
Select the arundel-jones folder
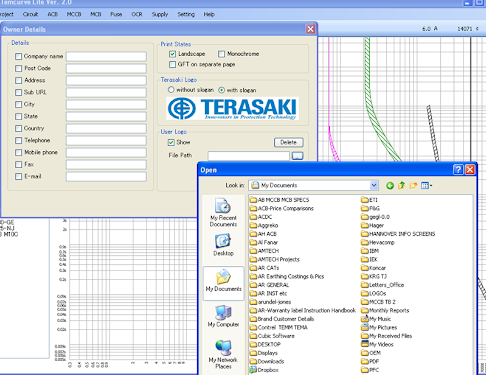(270, 302)
